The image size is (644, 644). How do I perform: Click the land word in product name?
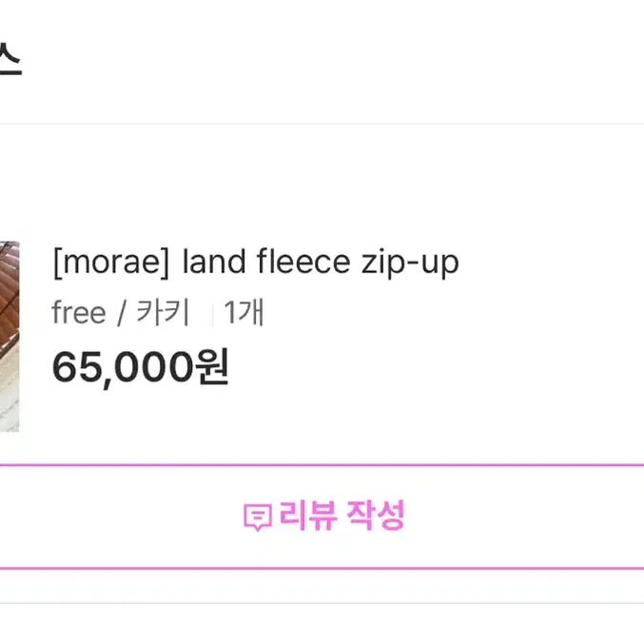[x=214, y=262]
